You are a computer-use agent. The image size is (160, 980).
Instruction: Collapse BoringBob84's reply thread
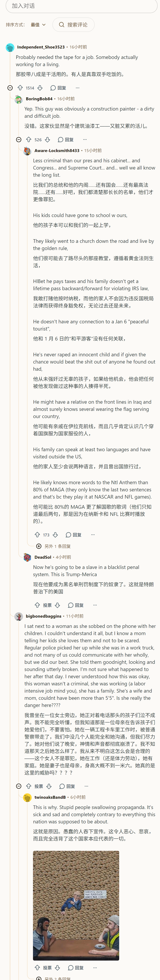click(x=19, y=140)
